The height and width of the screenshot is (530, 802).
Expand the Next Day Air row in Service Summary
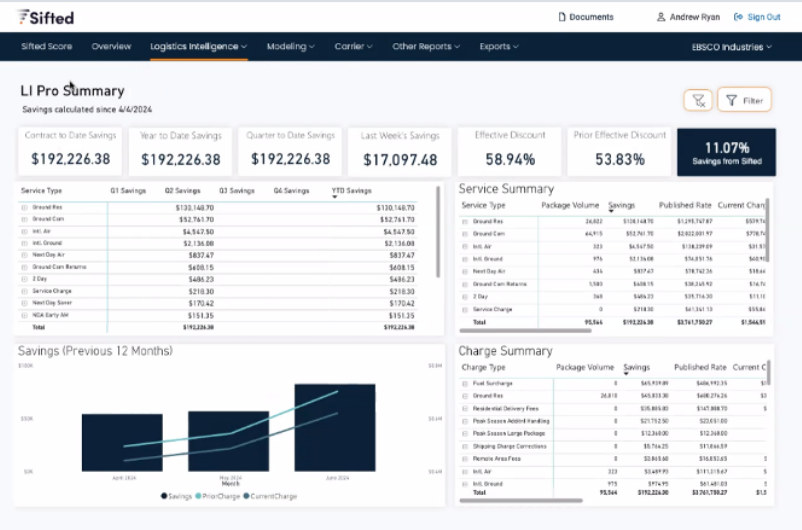pos(465,271)
